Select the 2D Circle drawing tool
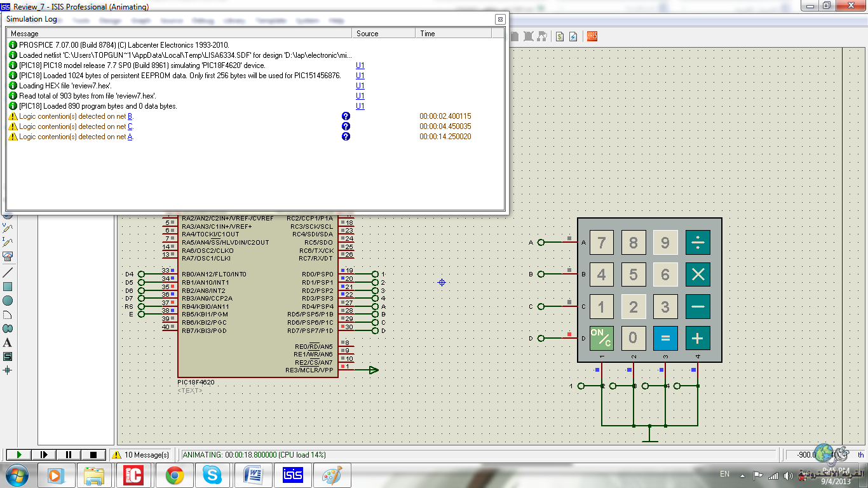 [8, 301]
